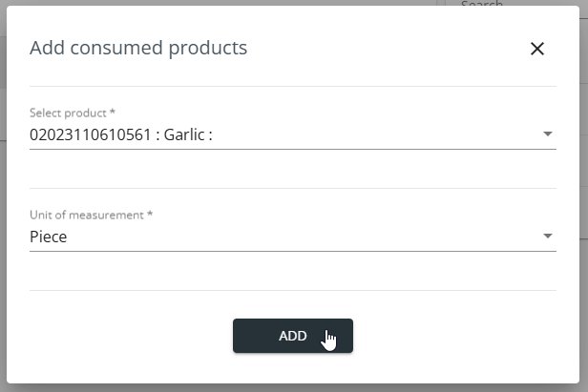Click the asterisk after Select product
The height and width of the screenshot is (392, 588).
tap(112, 112)
